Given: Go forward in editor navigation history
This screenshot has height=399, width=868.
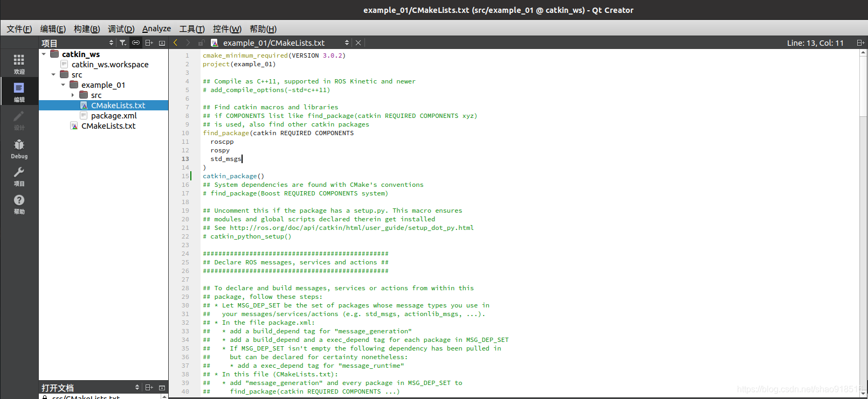Looking at the screenshot, I should (x=188, y=43).
